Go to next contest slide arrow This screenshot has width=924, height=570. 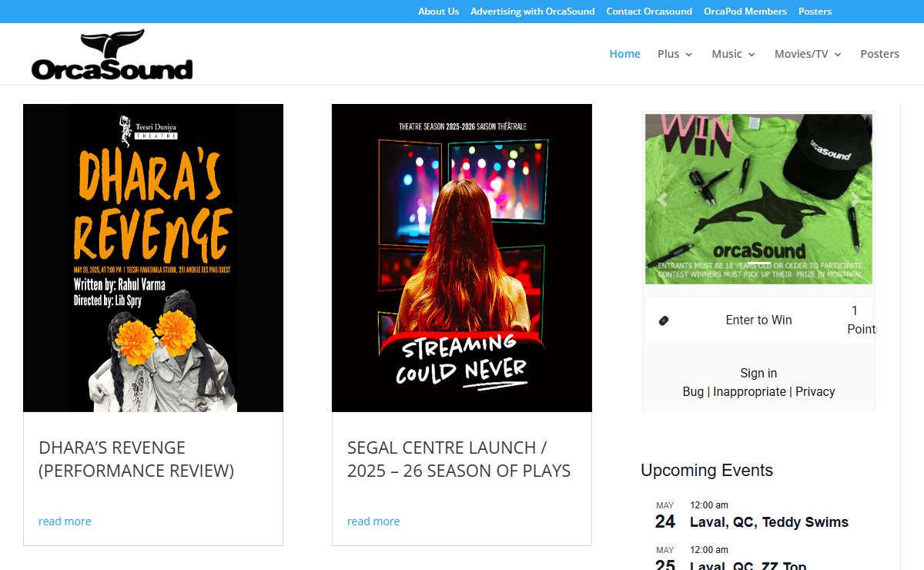click(855, 199)
